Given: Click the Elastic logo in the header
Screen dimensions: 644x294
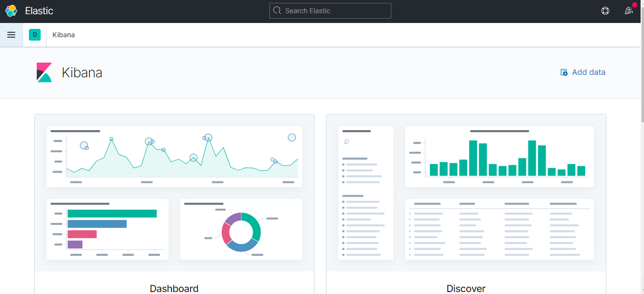Looking at the screenshot, I should coord(11,10).
